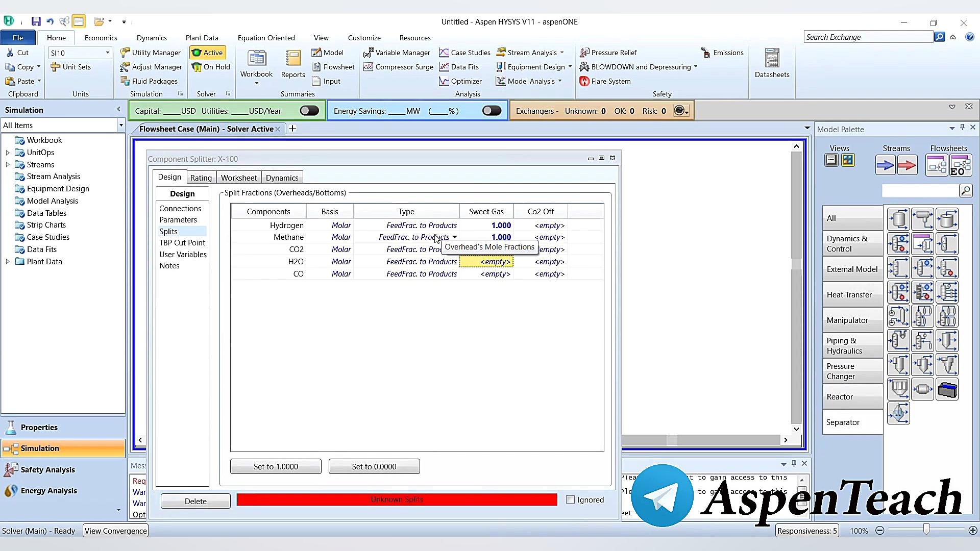Switch to the Worksheet tab
The height and width of the screenshot is (551, 980).
coord(238,178)
